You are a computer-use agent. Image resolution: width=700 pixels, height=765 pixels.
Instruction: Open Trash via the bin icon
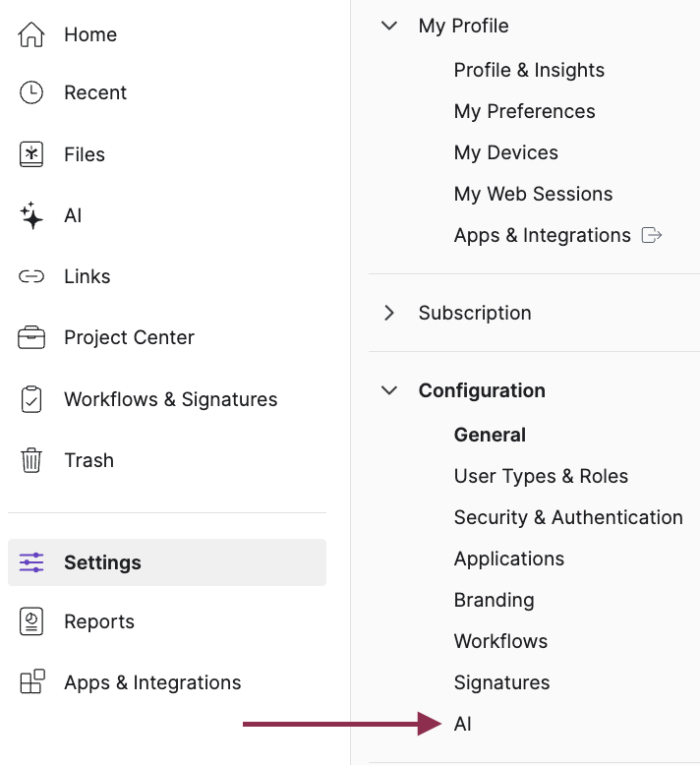(31, 460)
